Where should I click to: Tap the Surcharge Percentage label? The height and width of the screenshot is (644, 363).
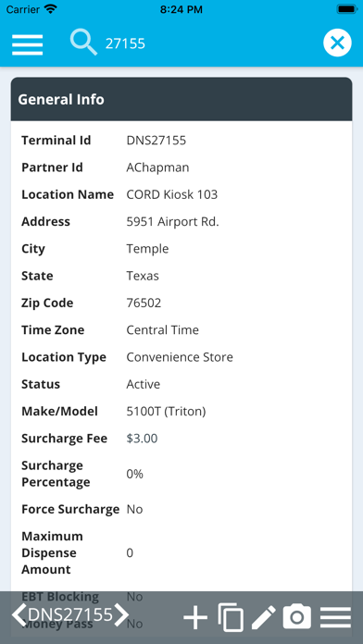[x=56, y=474]
